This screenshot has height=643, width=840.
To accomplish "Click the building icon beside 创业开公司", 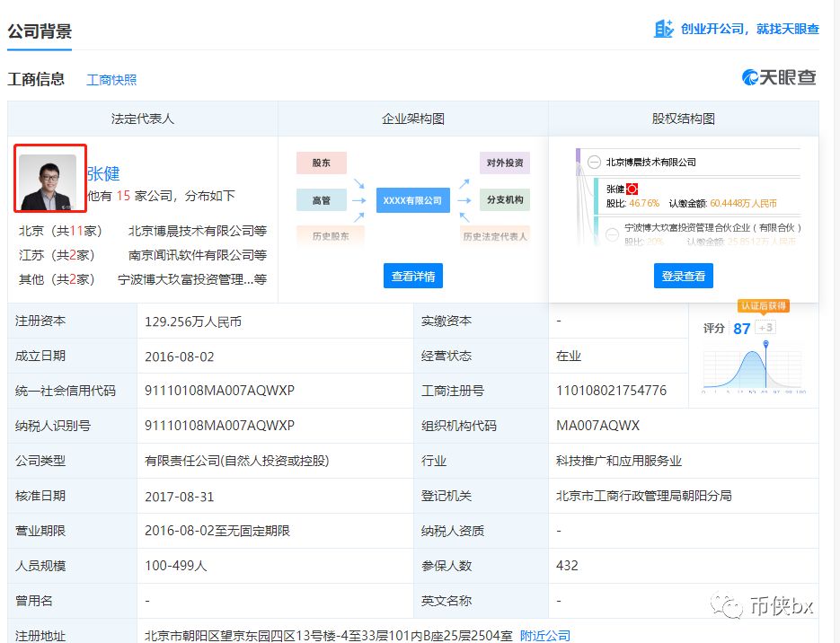I will point(663,29).
